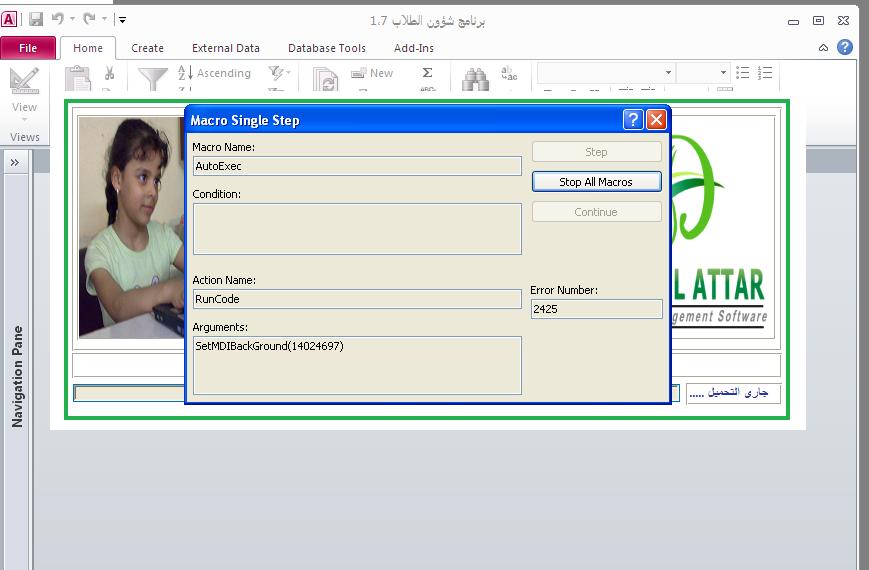Click the Stop All Macros button

[596, 182]
